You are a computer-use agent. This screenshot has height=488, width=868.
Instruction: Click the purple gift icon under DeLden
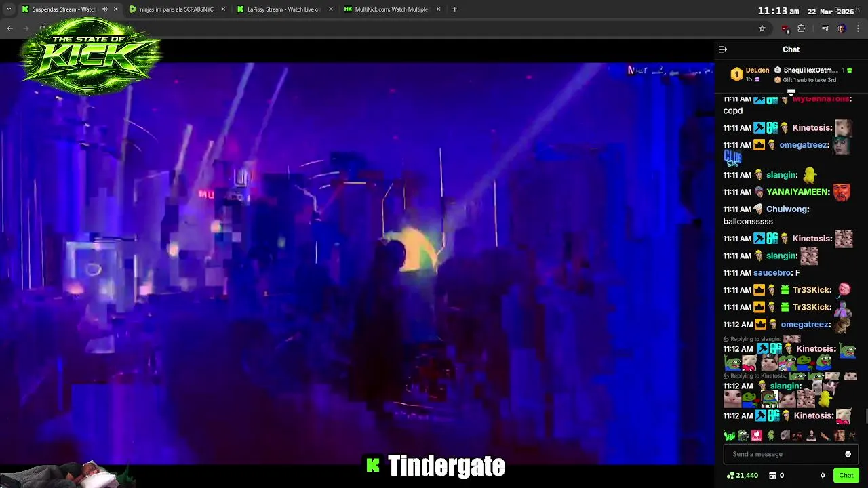coord(757,79)
